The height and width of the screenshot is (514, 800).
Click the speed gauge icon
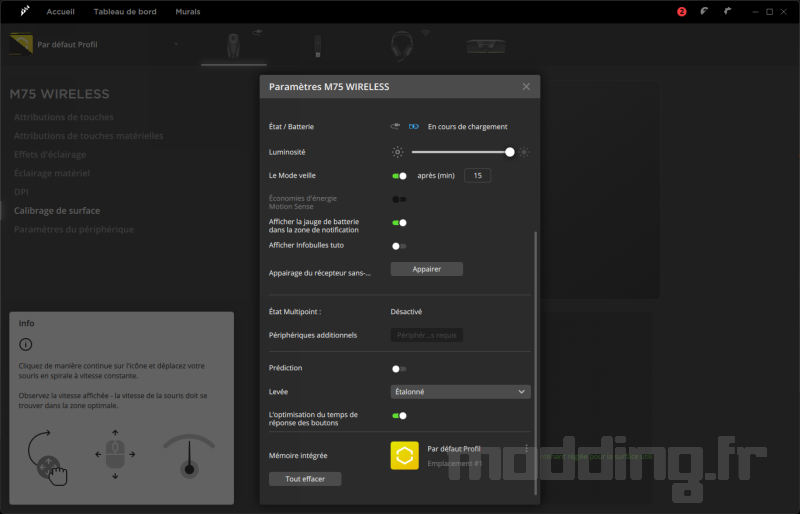click(x=189, y=456)
